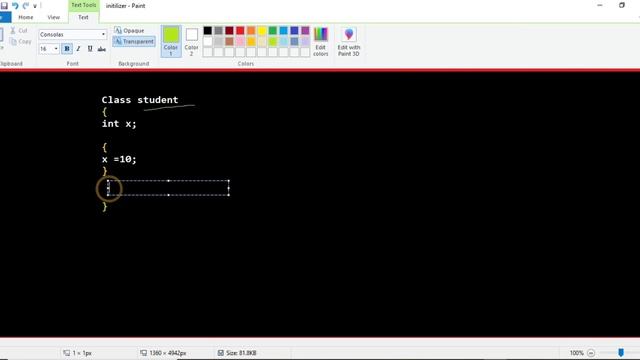Click the 'int x;' text on canvas
The width and height of the screenshot is (640, 360).
coord(119,124)
